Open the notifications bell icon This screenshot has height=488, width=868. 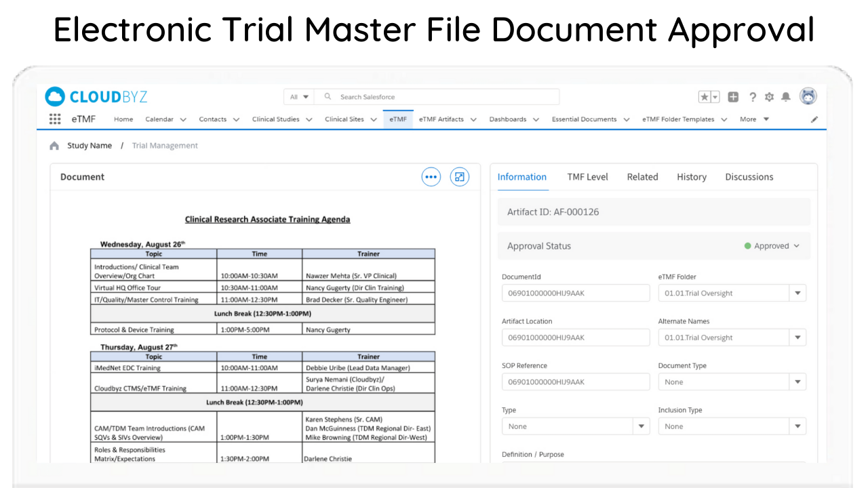(x=786, y=97)
